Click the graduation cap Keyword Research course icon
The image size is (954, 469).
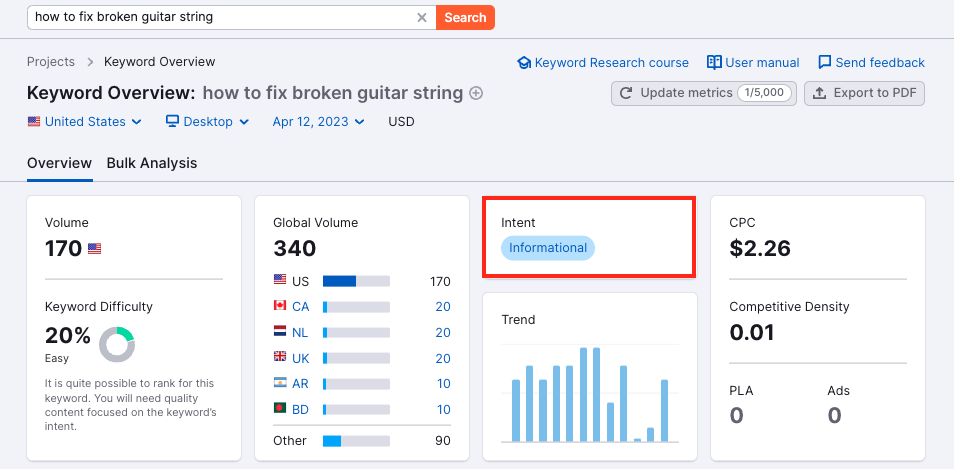point(524,63)
